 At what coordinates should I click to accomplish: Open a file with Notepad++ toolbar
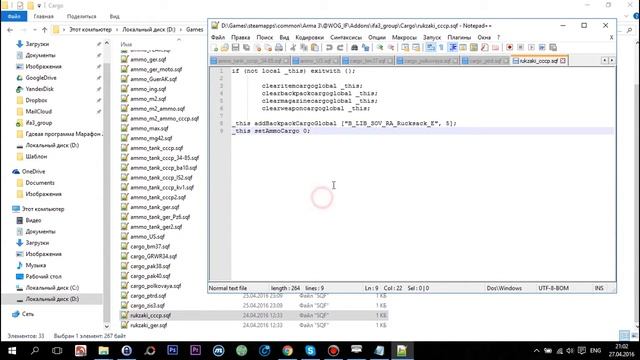[x=224, y=48]
